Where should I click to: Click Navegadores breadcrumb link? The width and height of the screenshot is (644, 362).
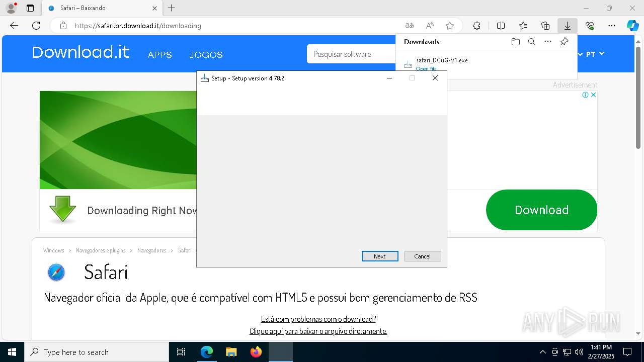(x=152, y=250)
